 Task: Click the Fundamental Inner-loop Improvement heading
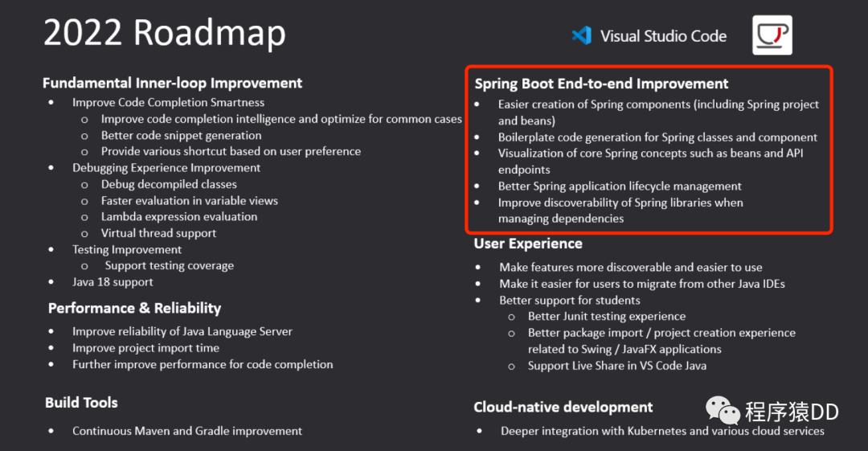172,83
